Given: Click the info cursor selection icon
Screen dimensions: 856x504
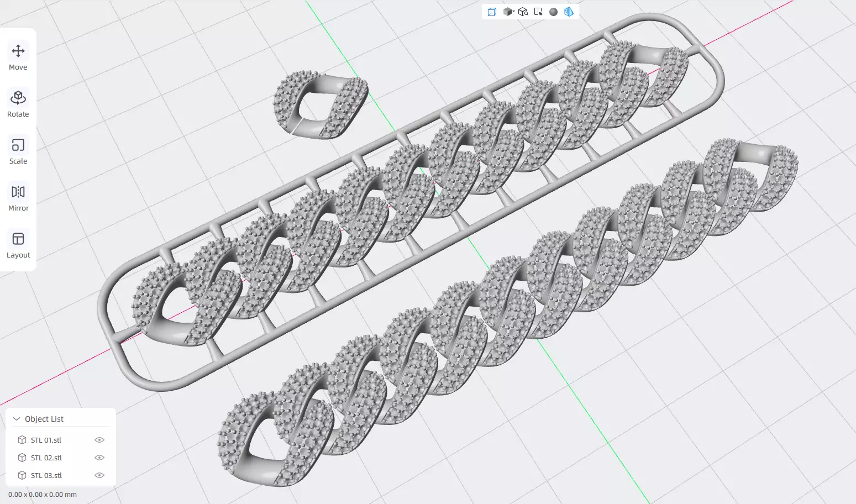Looking at the screenshot, I should (x=538, y=12).
